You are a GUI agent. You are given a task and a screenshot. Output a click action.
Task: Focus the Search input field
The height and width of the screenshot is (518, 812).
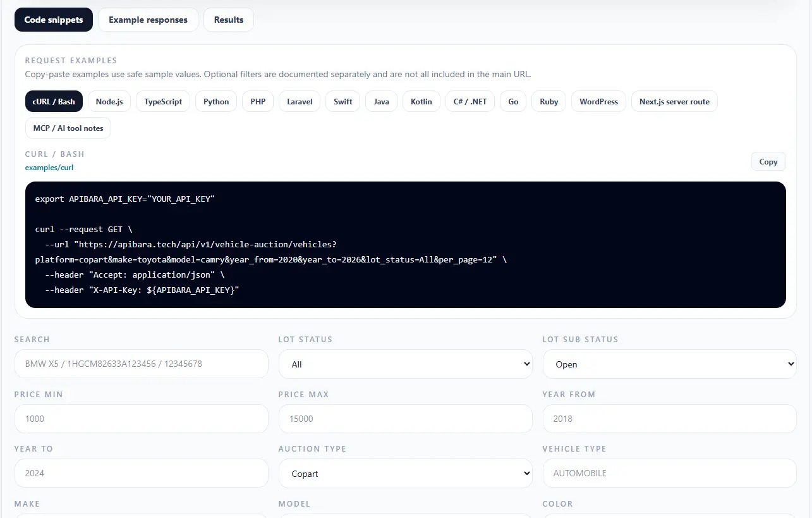(142, 364)
